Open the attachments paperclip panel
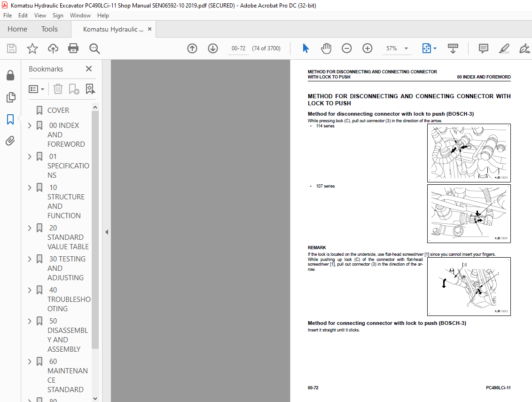Viewport: 532px width, 402px height. tap(10, 141)
